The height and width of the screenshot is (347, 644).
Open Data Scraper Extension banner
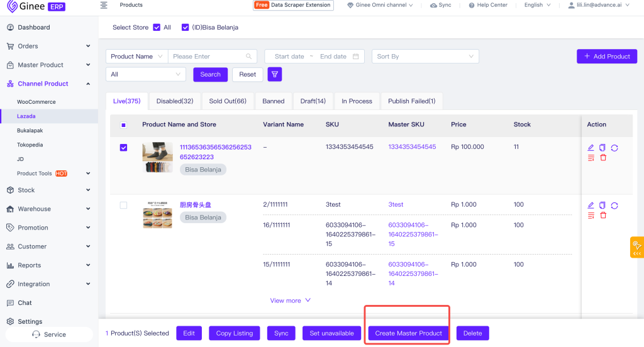pyautogui.click(x=293, y=5)
